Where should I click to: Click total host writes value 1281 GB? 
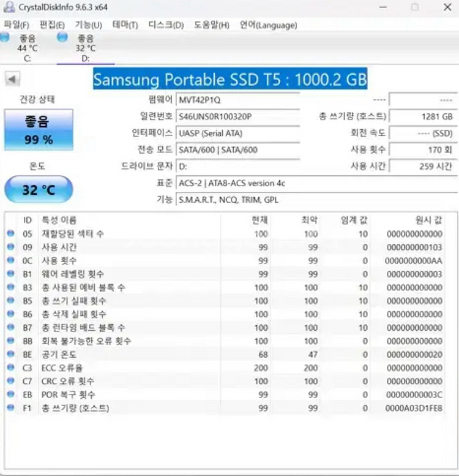[424, 116]
